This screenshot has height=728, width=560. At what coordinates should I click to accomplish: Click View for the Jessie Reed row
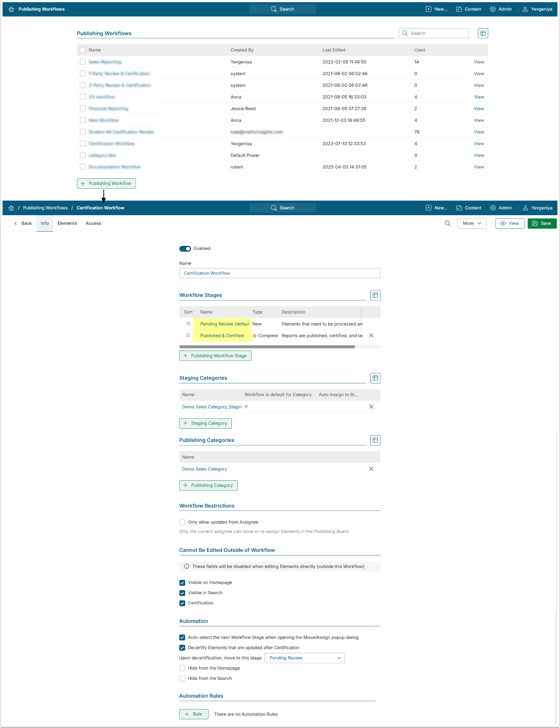coord(479,109)
